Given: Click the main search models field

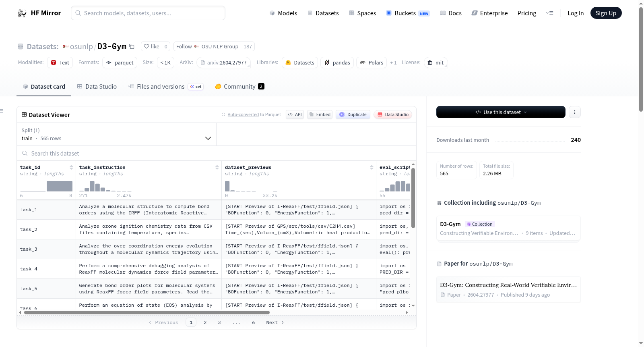Looking at the screenshot, I should 148,13.
